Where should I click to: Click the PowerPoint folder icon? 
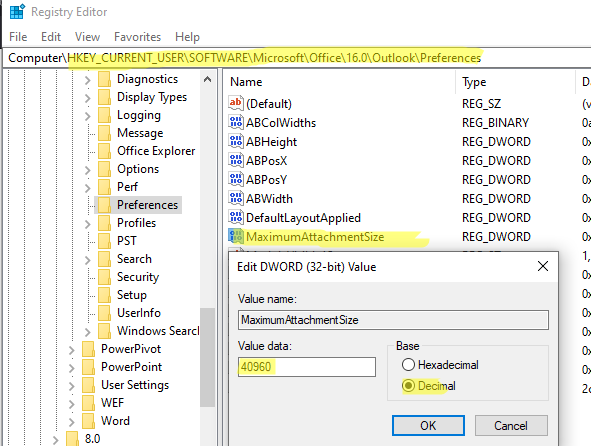coord(88,367)
